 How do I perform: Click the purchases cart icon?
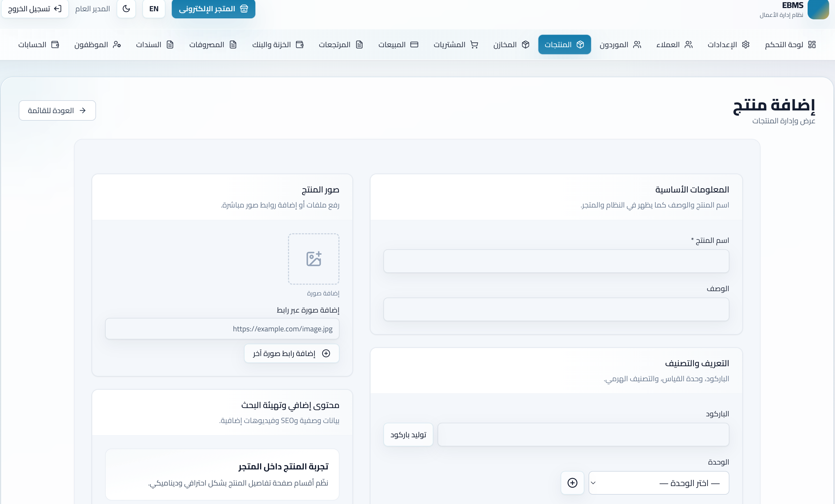pyautogui.click(x=474, y=45)
